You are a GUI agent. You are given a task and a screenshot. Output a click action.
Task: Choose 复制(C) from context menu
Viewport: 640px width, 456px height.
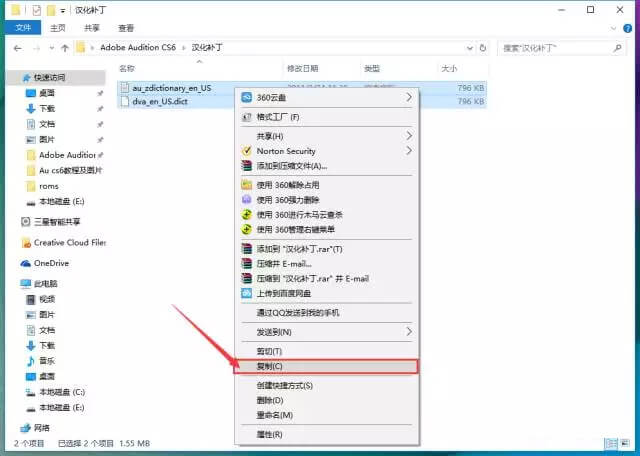tap(327, 366)
